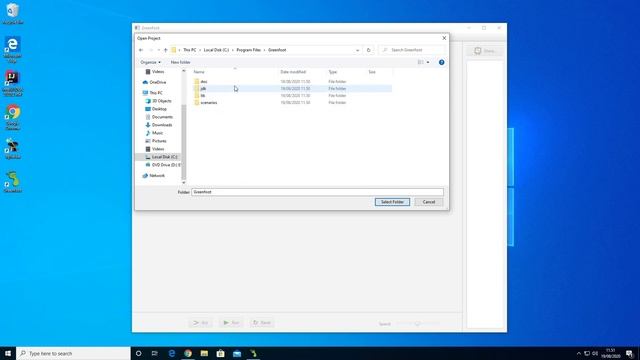Open Task View from the taskbar
Viewport: 640px width, 360px height.
(155, 353)
